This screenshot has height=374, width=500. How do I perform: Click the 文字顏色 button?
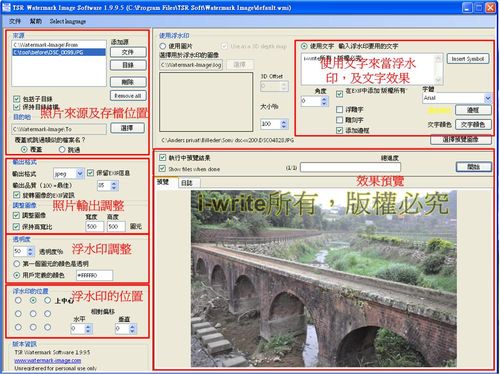point(473,125)
